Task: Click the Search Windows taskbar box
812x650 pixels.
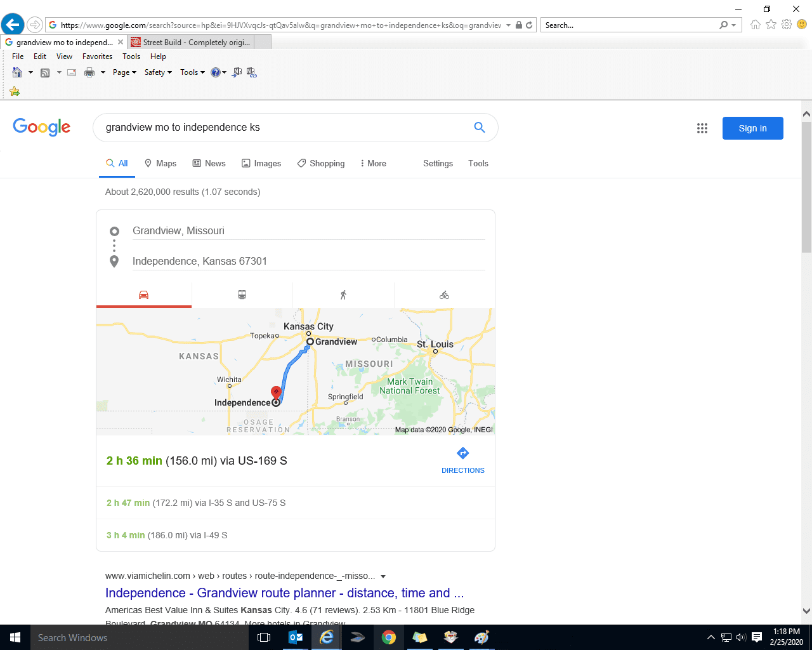Action: point(139,637)
